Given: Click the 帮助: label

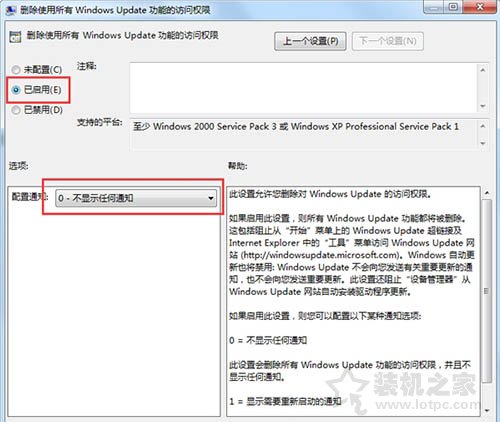Looking at the screenshot, I should click(x=238, y=166).
